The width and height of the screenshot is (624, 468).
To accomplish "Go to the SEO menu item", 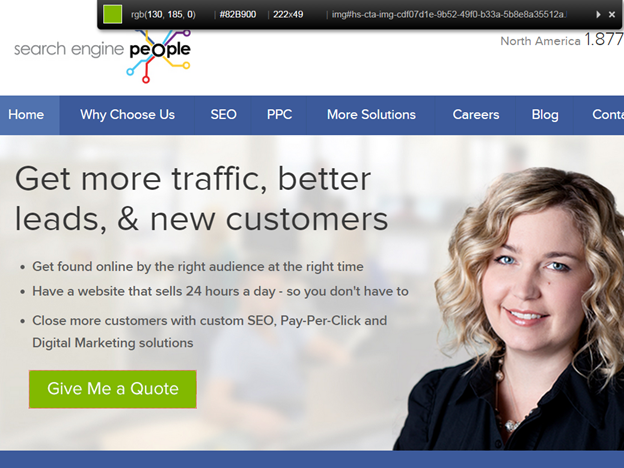I will tap(223, 115).
